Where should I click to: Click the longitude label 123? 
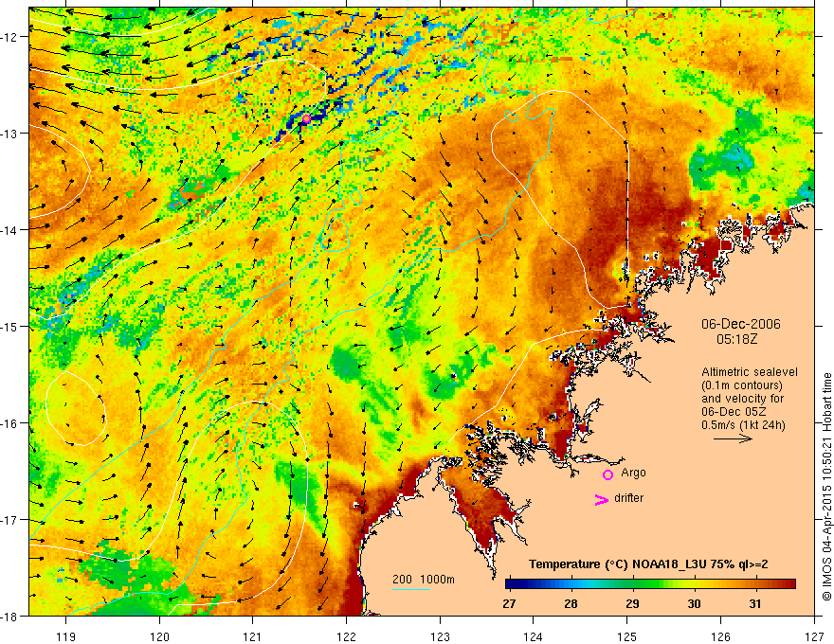440,636
